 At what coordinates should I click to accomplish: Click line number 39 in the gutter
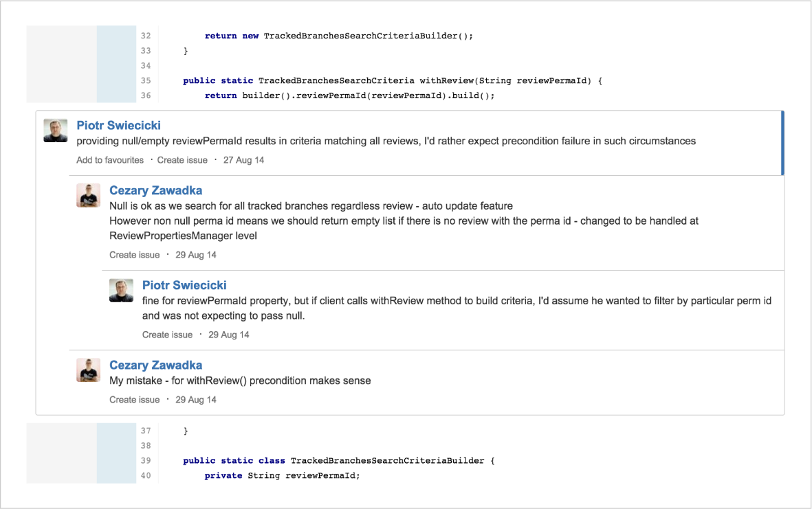coord(145,460)
